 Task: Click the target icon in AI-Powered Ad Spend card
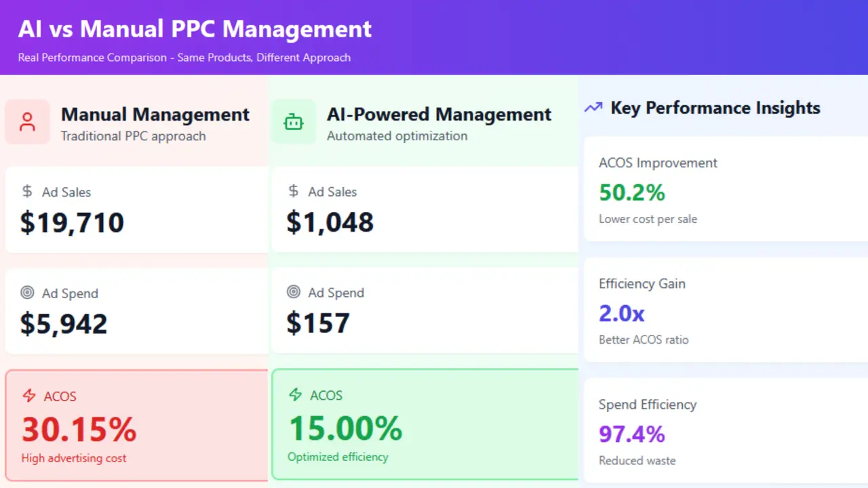294,292
